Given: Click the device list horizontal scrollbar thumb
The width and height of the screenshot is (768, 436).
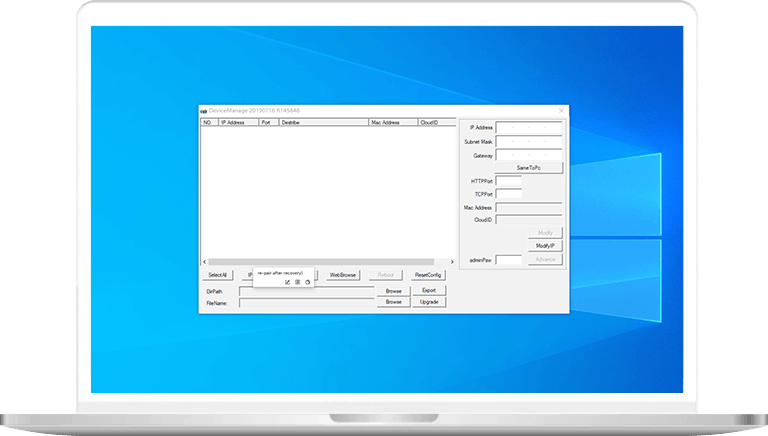Looking at the screenshot, I should 321,262.
